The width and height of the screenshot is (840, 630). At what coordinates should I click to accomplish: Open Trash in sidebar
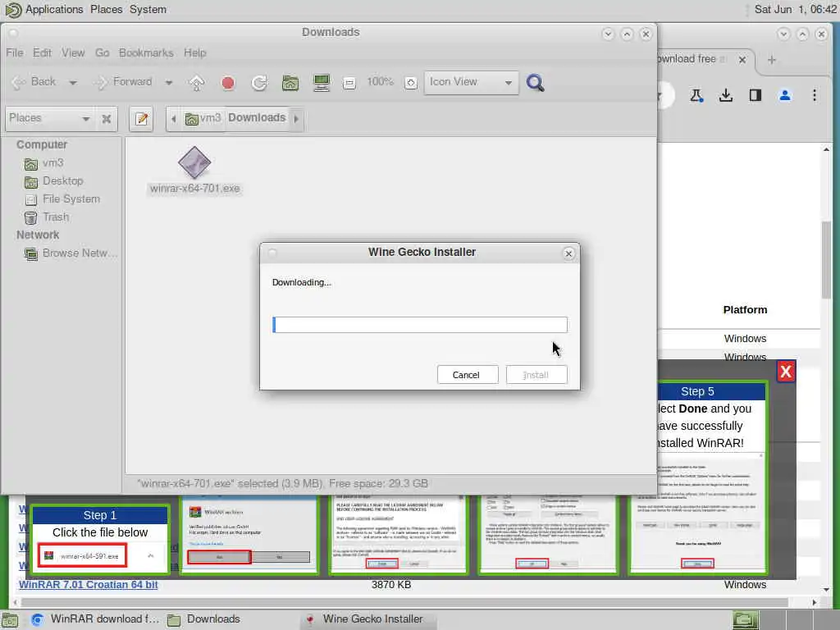click(47, 217)
